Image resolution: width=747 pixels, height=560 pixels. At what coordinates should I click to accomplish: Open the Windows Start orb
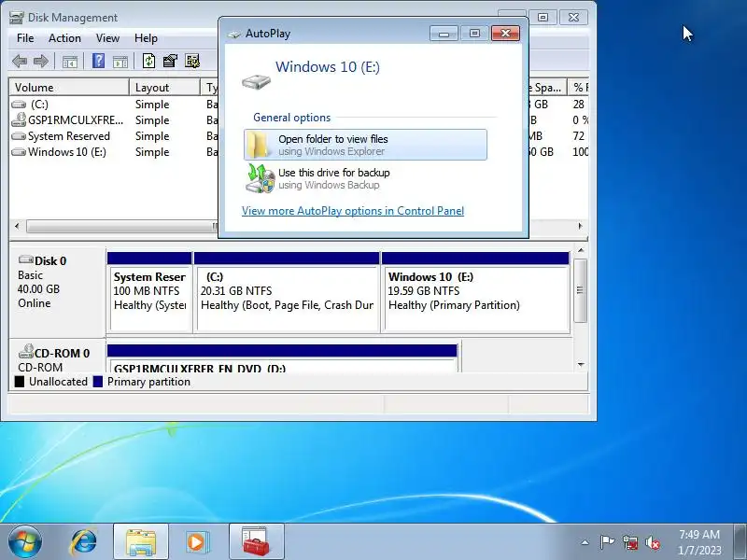pyautogui.click(x=25, y=542)
